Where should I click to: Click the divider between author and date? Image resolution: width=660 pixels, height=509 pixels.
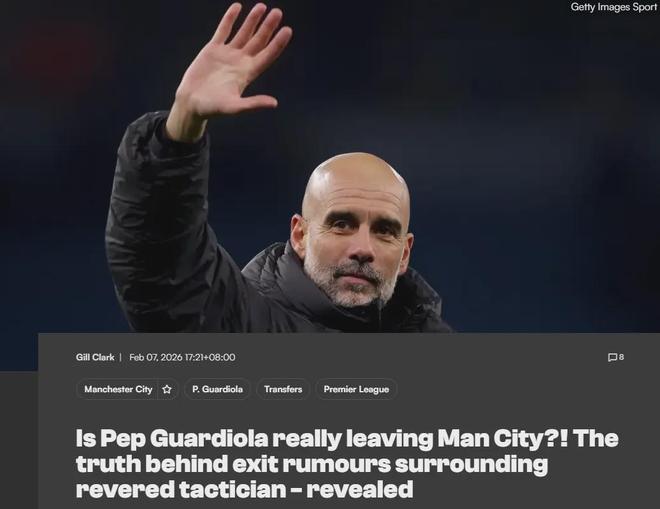120,357
